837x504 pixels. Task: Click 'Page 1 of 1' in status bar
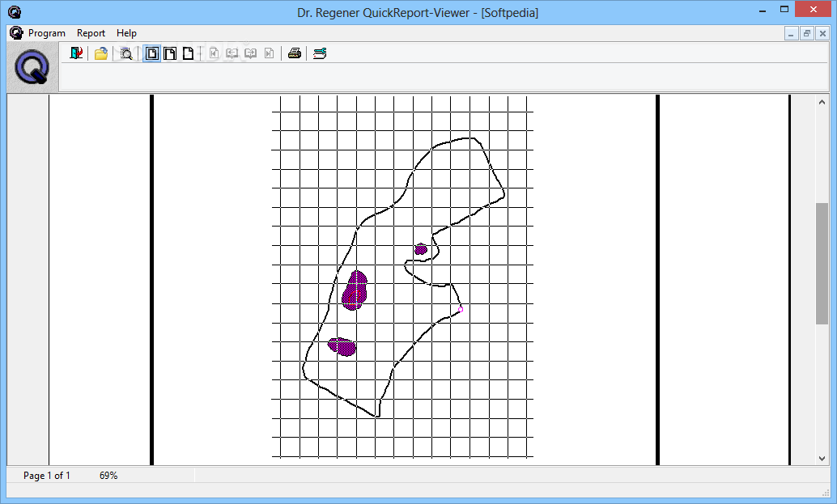tap(46, 475)
